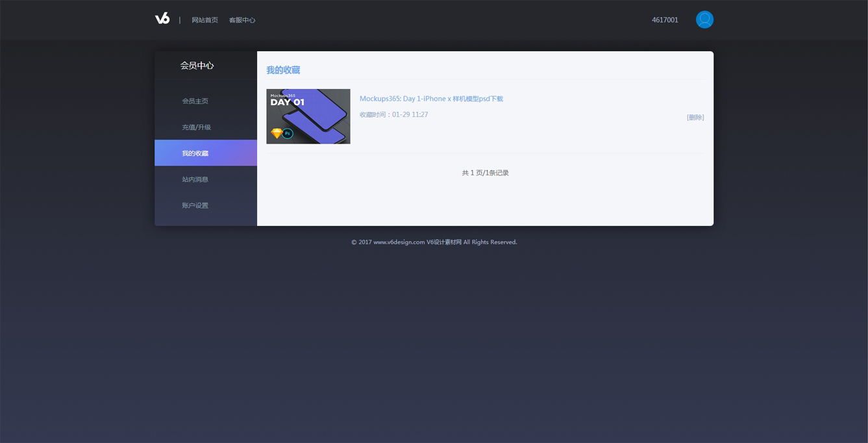Go to 网站首页 in top navigation

coord(205,20)
